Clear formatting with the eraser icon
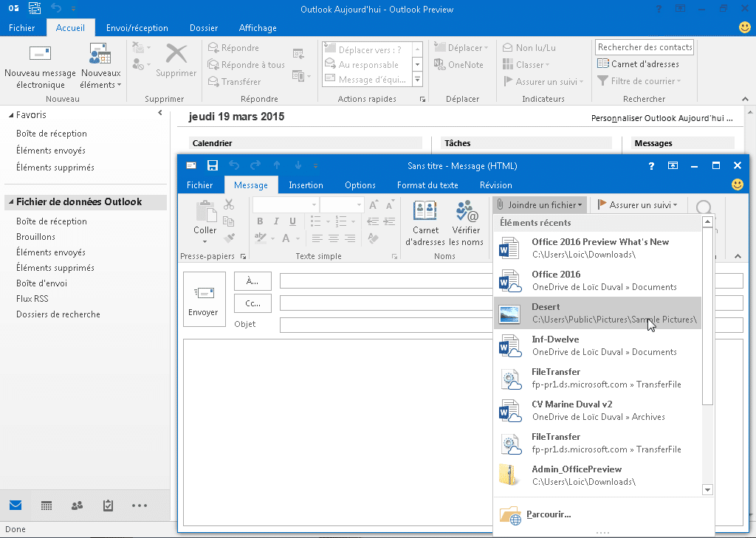756x538 pixels. 373,238
